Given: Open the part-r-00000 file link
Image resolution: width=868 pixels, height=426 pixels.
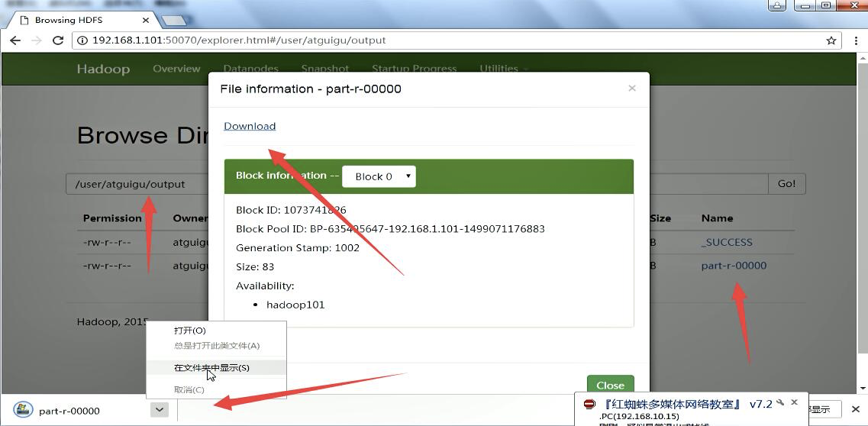Looking at the screenshot, I should point(734,266).
